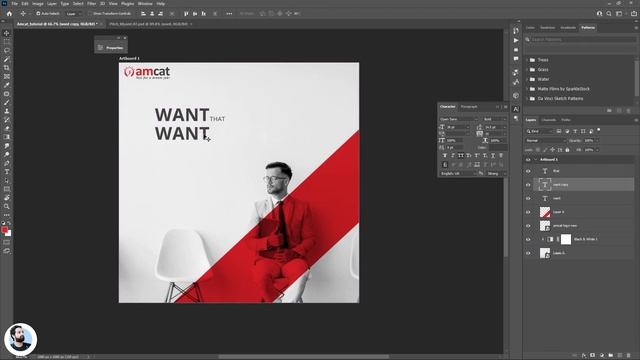Viewport: 640px width, 360px height.
Task: Hide the 'that' text layer
Action: click(x=528, y=171)
